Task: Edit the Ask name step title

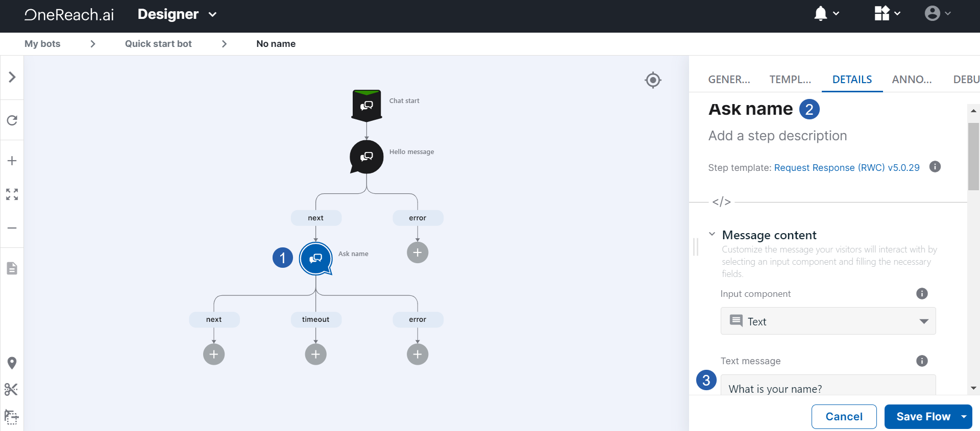Action: tap(750, 109)
